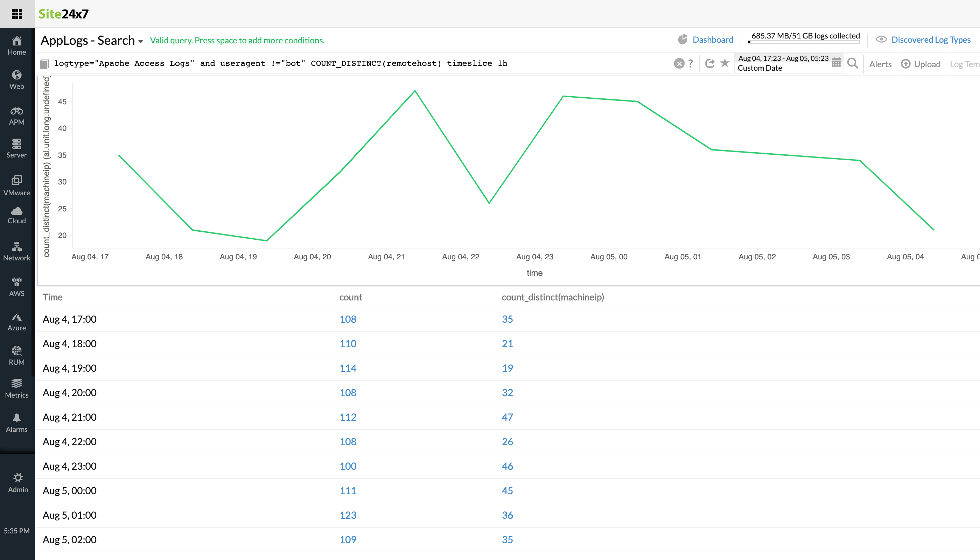Viewport: 980px width, 560px height.
Task: Open Discovered Log Types link
Action: click(930, 40)
